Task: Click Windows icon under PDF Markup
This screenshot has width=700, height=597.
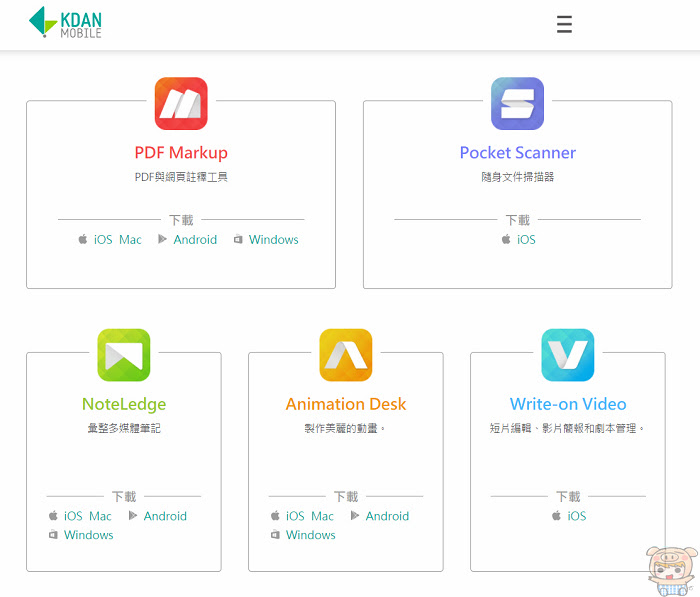Action: tap(238, 239)
